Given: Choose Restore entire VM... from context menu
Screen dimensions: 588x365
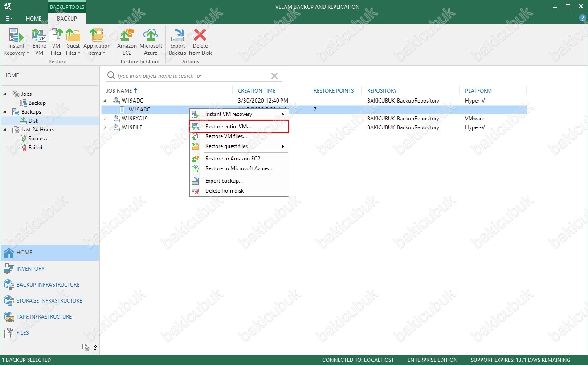Looking at the screenshot, I should click(x=239, y=127).
